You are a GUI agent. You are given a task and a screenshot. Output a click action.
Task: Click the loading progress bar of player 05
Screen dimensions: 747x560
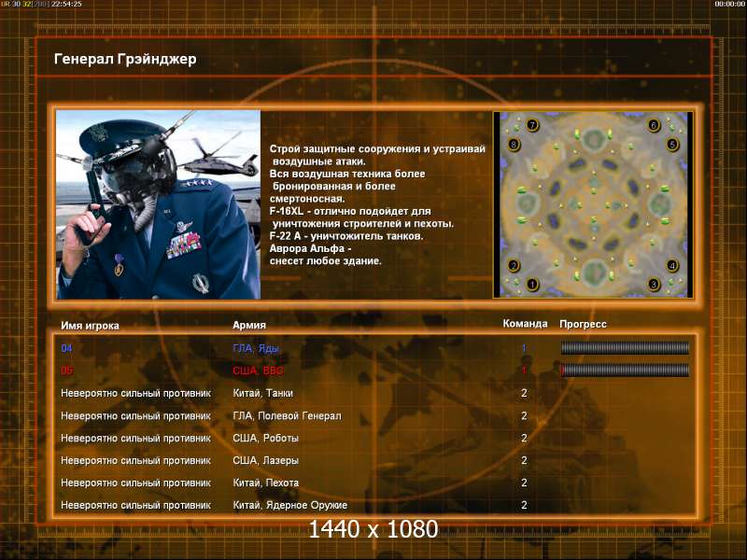pyautogui.click(x=625, y=370)
